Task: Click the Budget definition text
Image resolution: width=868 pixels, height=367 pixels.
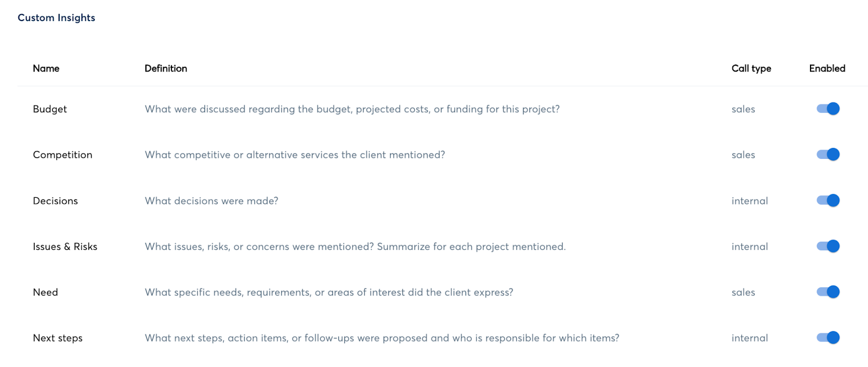Action: [x=352, y=109]
